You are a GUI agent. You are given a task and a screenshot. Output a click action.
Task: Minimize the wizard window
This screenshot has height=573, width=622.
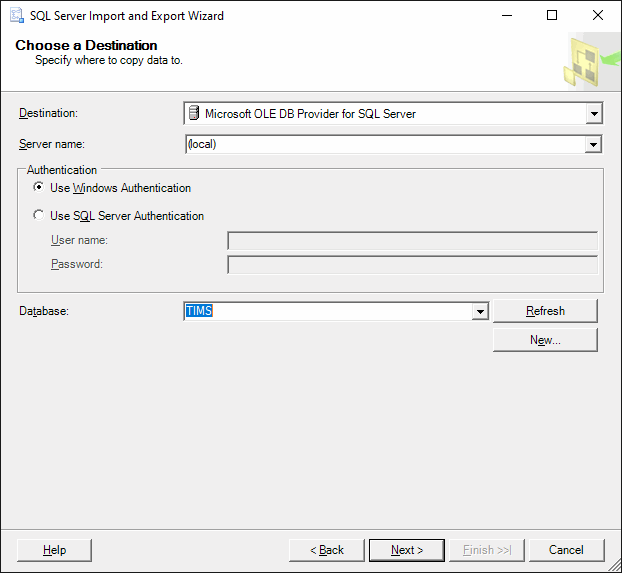pos(507,15)
